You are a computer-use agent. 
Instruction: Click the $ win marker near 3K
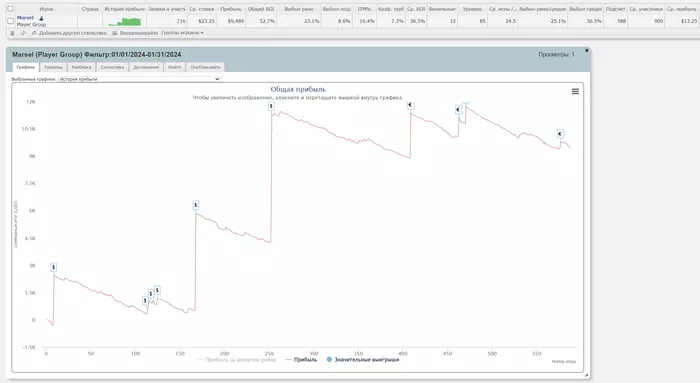pyautogui.click(x=54, y=267)
